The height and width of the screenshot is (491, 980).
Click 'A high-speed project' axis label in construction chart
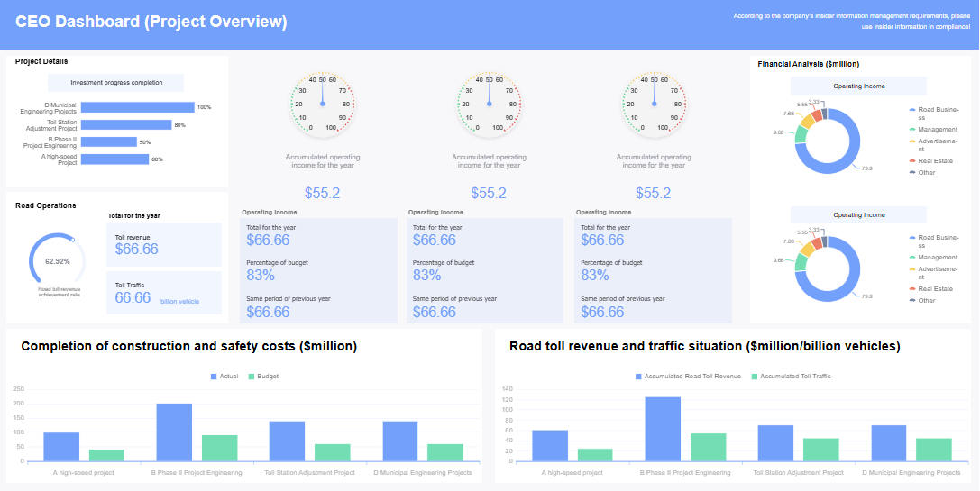(x=84, y=473)
